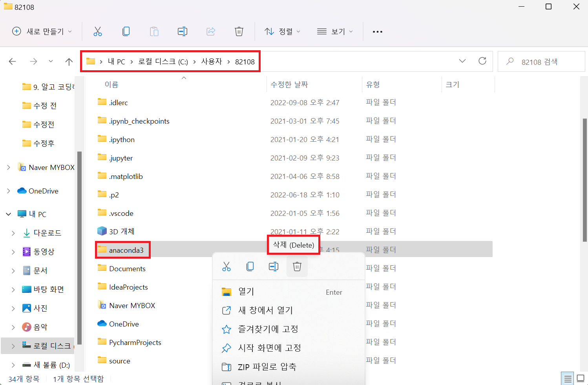The width and height of the screenshot is (588, 385).
Task: Click the toolbar Cut scissors icon
Action: tap(98, 31)
